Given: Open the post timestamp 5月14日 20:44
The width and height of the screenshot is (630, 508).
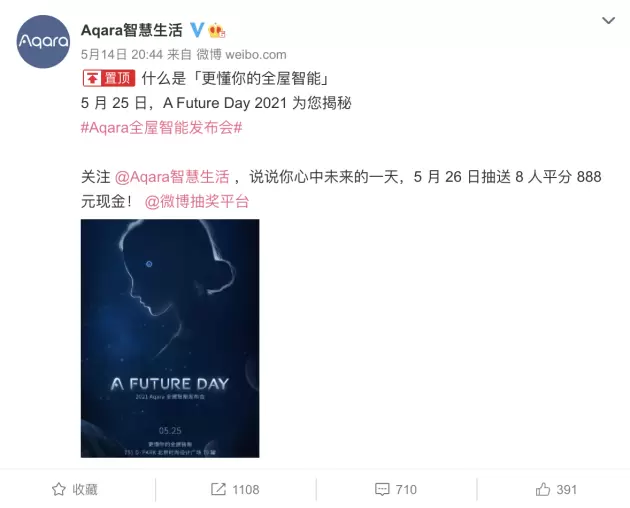Looking at the screenshot, I should click(x=122, y=54).
